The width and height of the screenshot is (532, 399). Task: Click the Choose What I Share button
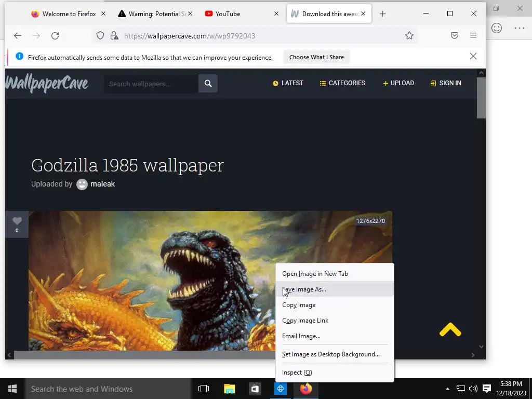tap(316, 57)
